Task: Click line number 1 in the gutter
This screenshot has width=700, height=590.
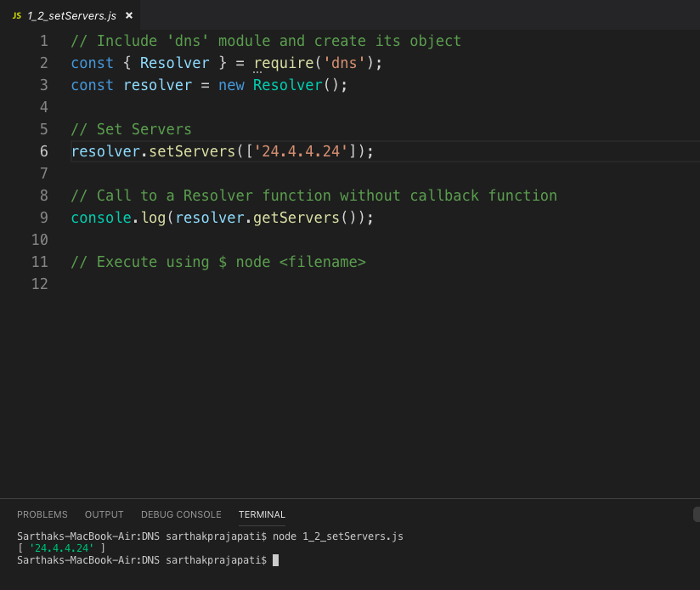Action: 44,41
